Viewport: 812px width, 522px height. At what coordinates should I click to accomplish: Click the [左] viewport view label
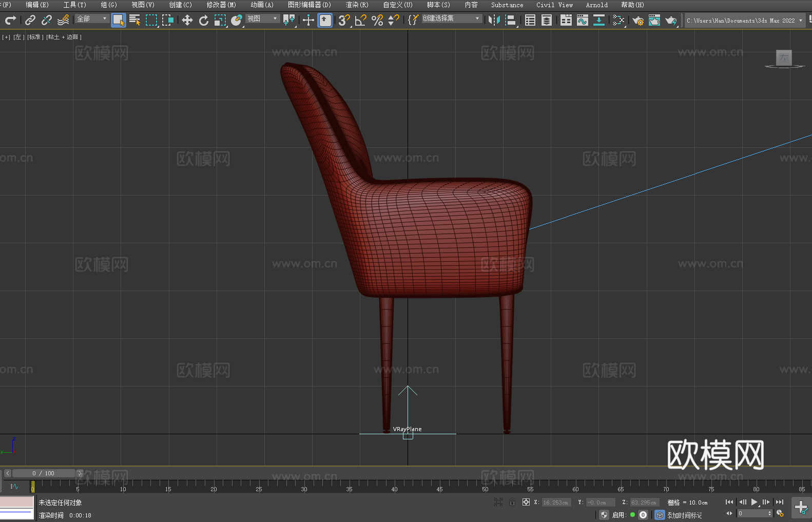click(x=18, y=37)
